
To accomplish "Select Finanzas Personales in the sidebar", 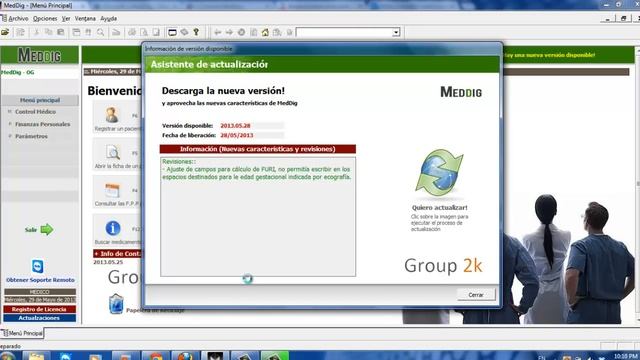I will pyautogui.click(x=42, y=124).
